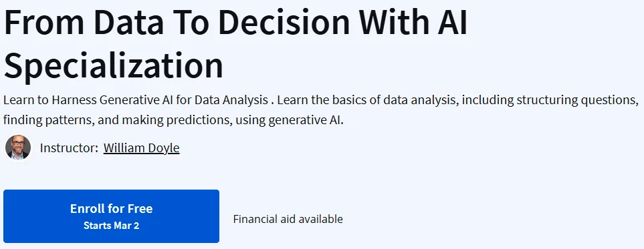Click the 'Starts Mar 2' text in the blue button
This screenshot has width=644, height=249.
click(111, 226)
